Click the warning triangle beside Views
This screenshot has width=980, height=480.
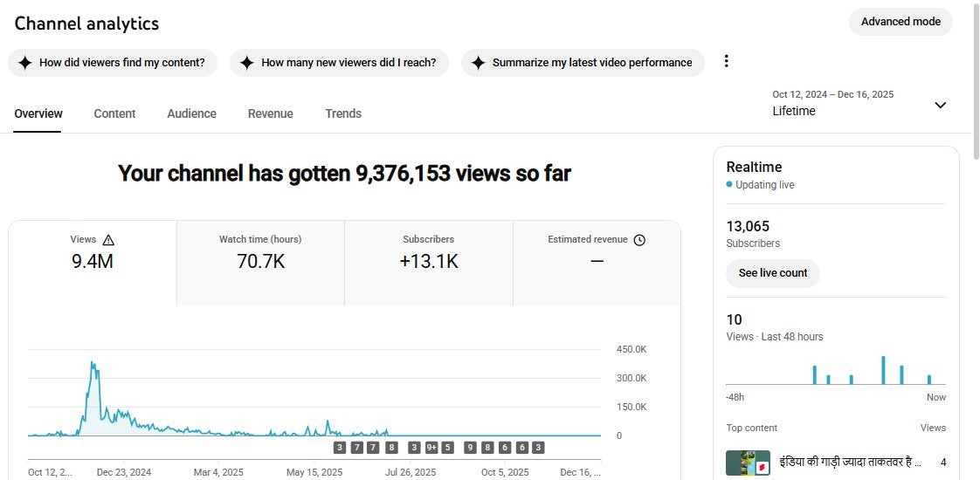pos(108,240)
